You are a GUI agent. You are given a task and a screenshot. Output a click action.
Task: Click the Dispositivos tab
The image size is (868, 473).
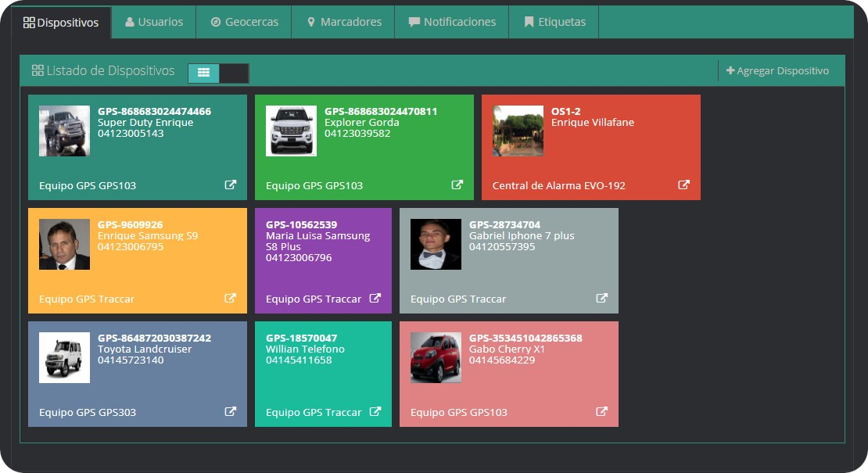pyautogui.click(x=61, y=23)
